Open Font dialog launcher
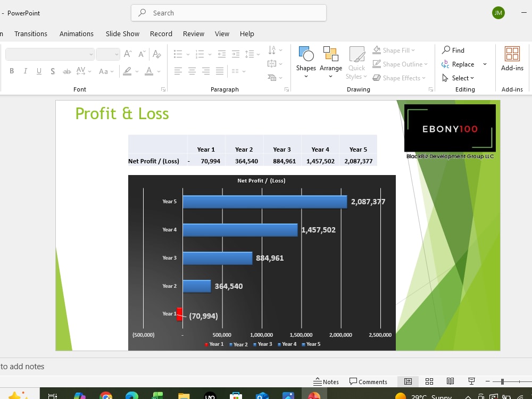Viewport: 532px width, 399px height. coord(163,89)
